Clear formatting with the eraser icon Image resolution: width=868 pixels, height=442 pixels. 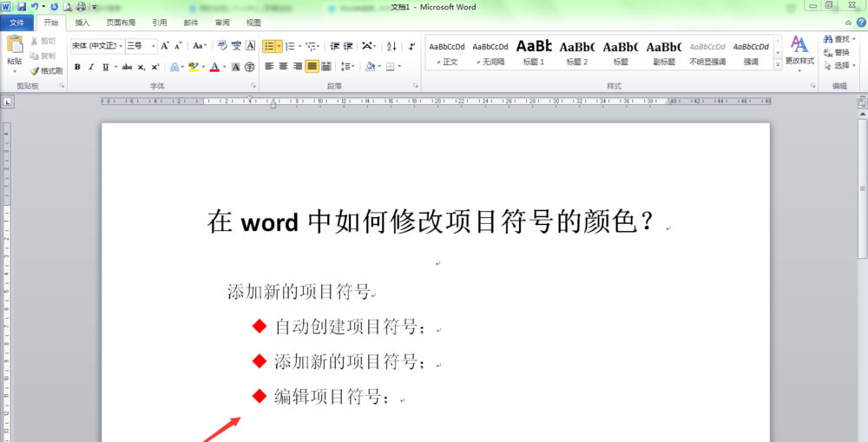pos(222,46)
